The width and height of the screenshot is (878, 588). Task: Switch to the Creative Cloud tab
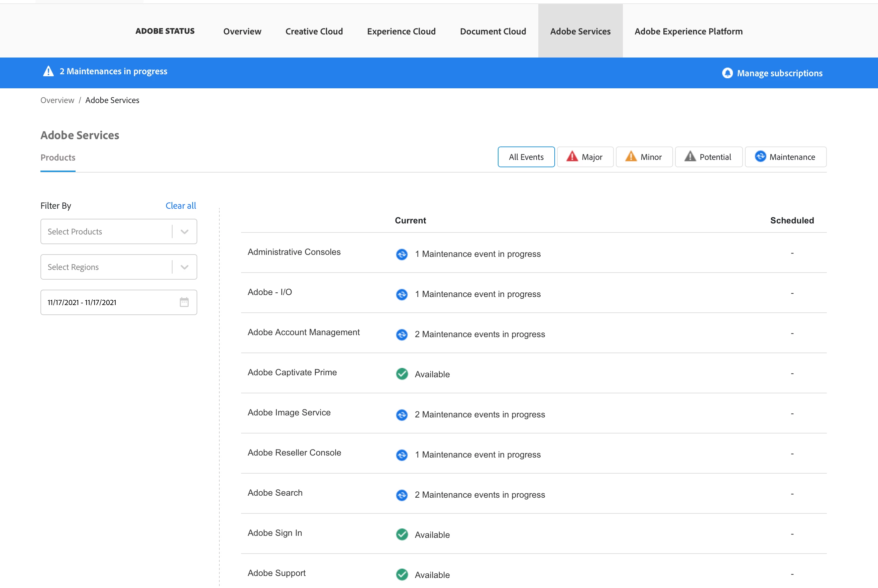314,31
